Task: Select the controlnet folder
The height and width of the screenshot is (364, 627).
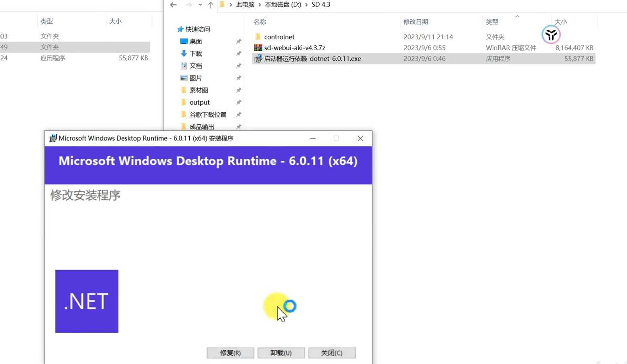Action: click(x=279, y=37)
